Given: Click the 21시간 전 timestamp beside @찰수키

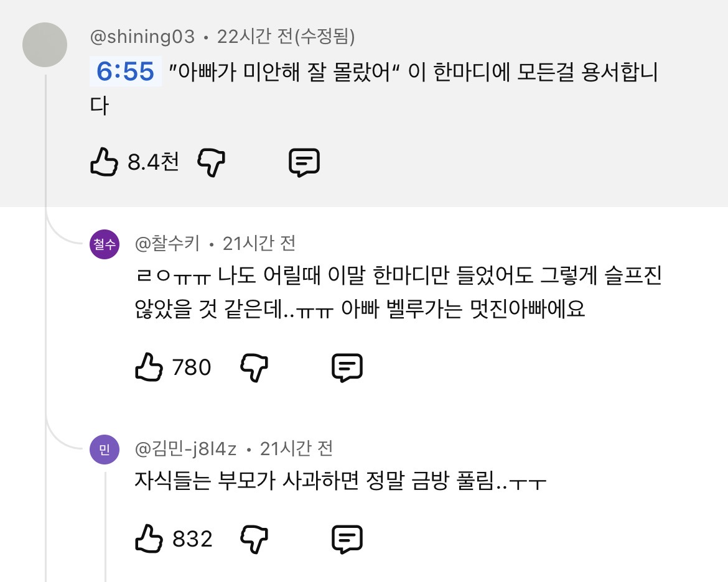Looking at the screenshot, I should pyautogui.click(x=259, y=243).
